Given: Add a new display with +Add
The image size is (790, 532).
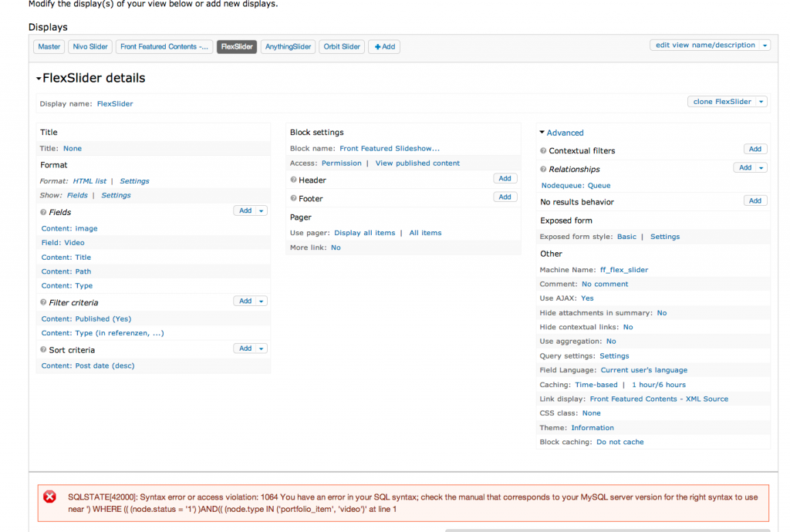Looking at the screenshot, I should coord(384,47).
